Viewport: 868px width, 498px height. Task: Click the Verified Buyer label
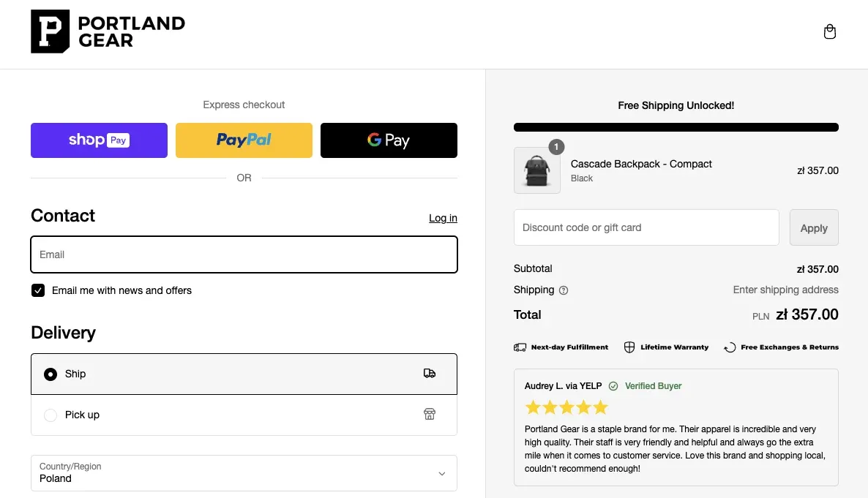point(654,386)
